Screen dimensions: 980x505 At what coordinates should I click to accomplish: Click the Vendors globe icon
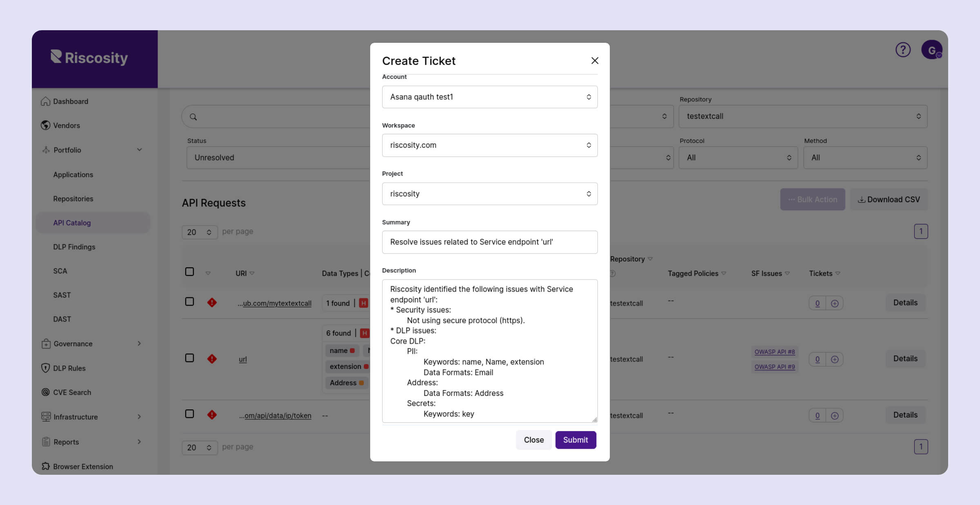pyautogui.click(x=45, y=125)
